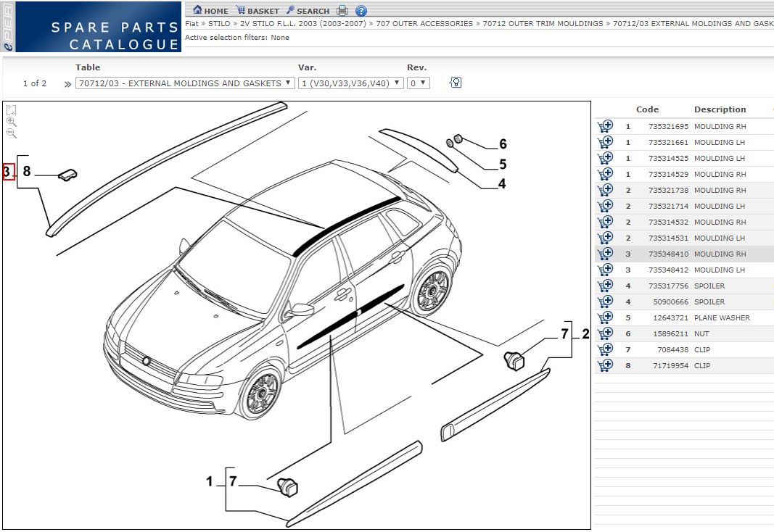Add clip 7084438 to basket
Screen dimensions: 774x532
pyautogui.click(x=605, y=349)
